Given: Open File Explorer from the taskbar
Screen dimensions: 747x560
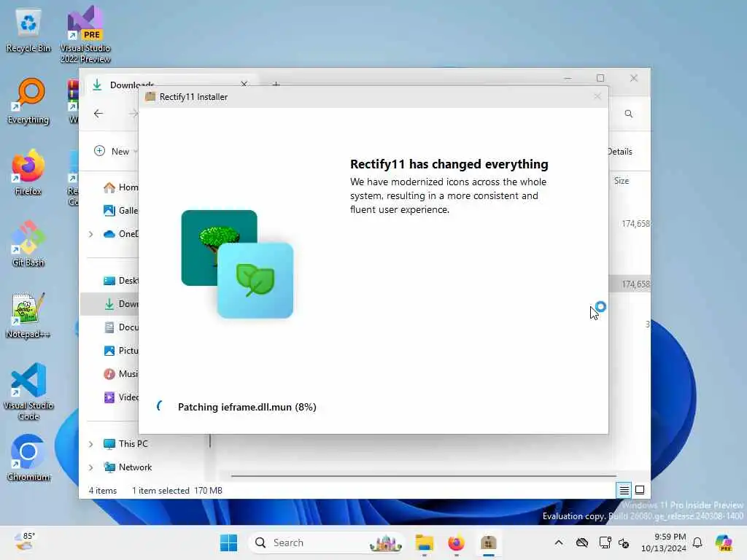Looking at the screenshot, I should pyautogui.click(x=424, y=542).
